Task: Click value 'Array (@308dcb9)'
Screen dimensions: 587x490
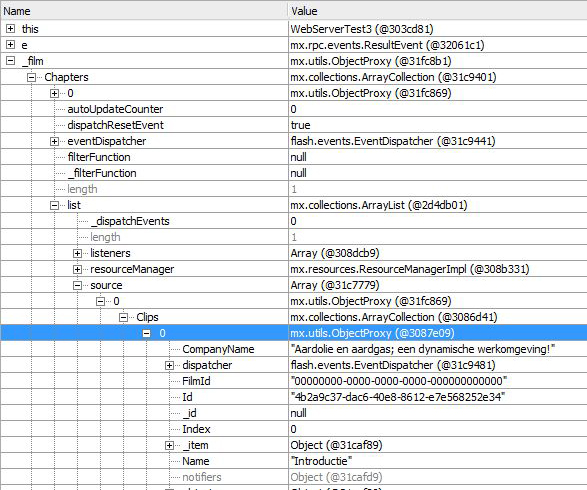Action: click(x=335, y=253)
